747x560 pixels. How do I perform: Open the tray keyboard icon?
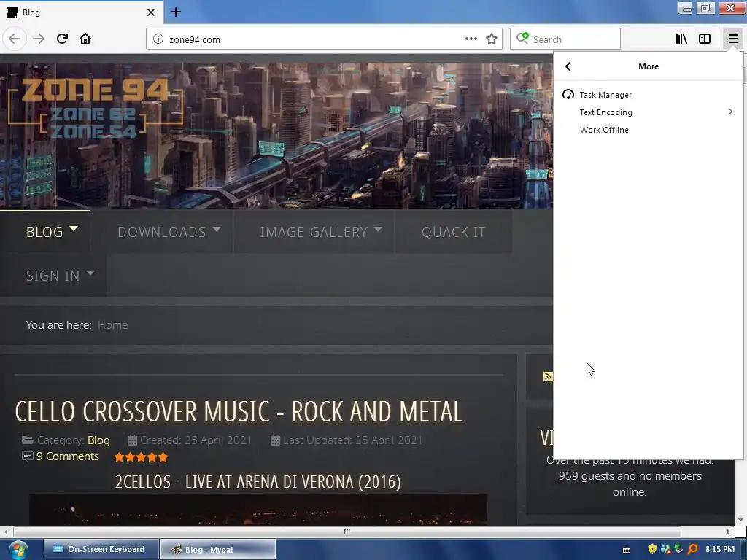click(627, 550)
